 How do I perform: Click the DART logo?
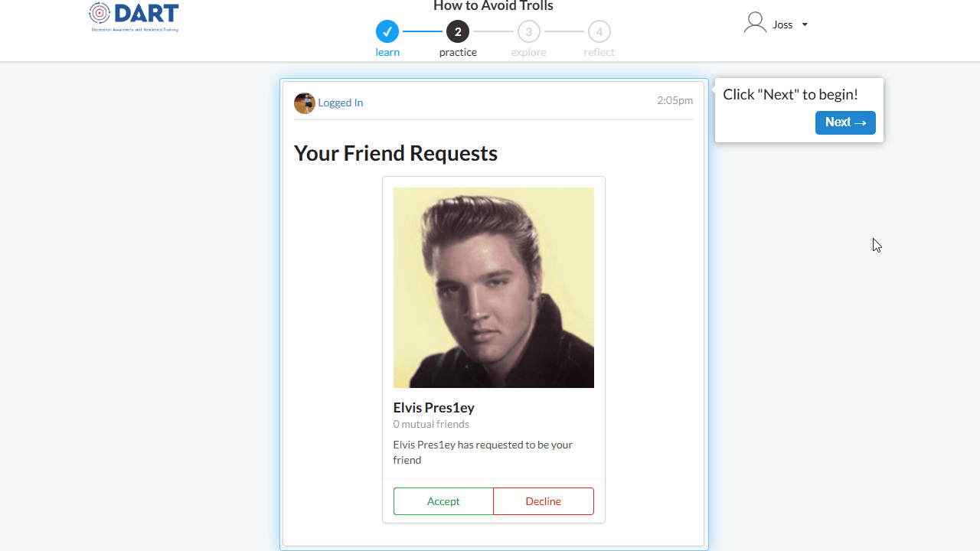coord(134,17)
